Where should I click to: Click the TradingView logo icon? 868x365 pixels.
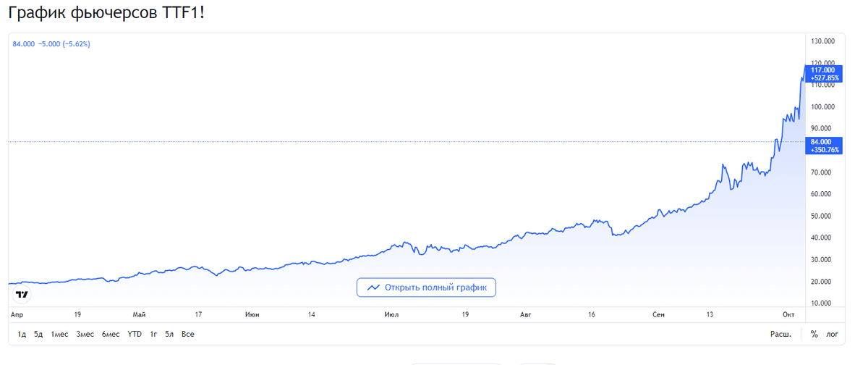point(22,295)
